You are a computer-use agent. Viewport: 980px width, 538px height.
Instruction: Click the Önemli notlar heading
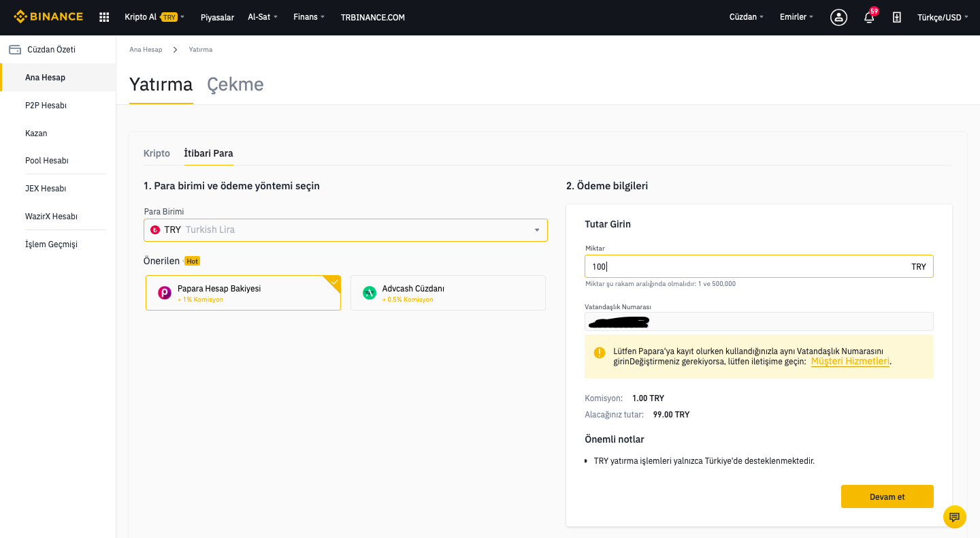click(x=615, y=439)
